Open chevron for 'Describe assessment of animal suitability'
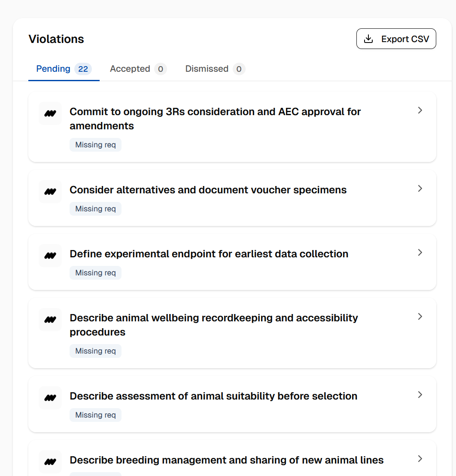The image size is (456, 476). click(x=420, y=395)
